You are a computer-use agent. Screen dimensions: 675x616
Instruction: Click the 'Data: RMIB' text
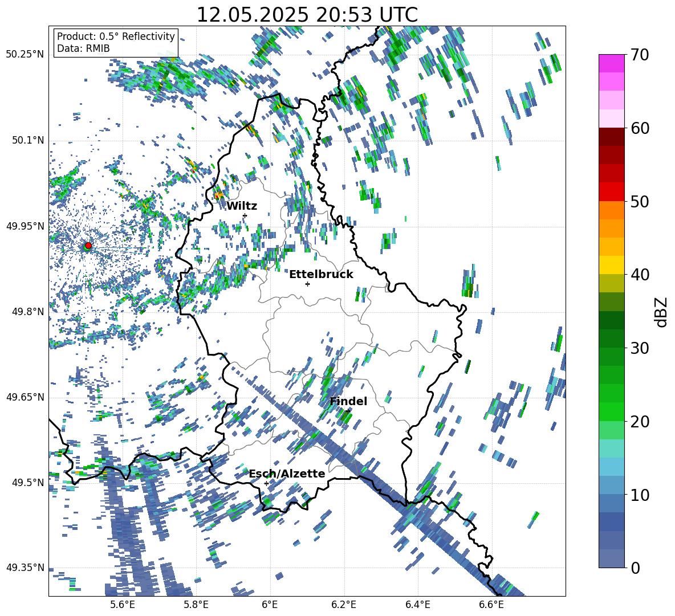pyautogui.click(x=83, y=48)
